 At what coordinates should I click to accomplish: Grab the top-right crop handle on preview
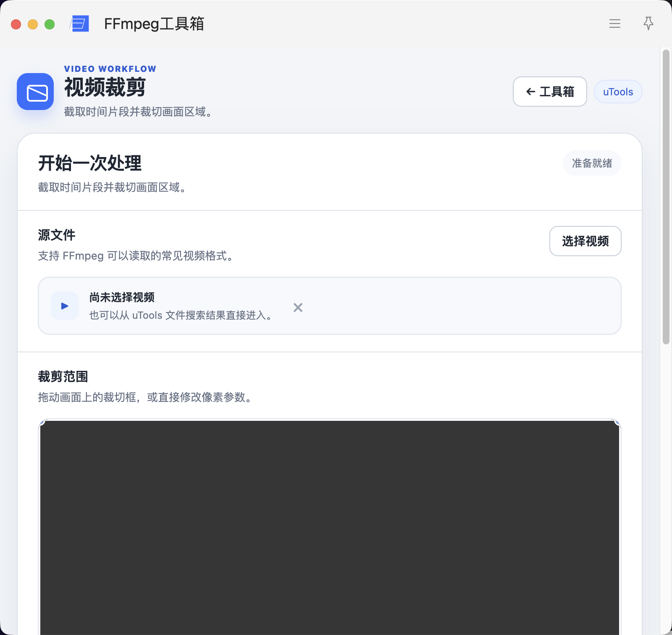point(618,422)
